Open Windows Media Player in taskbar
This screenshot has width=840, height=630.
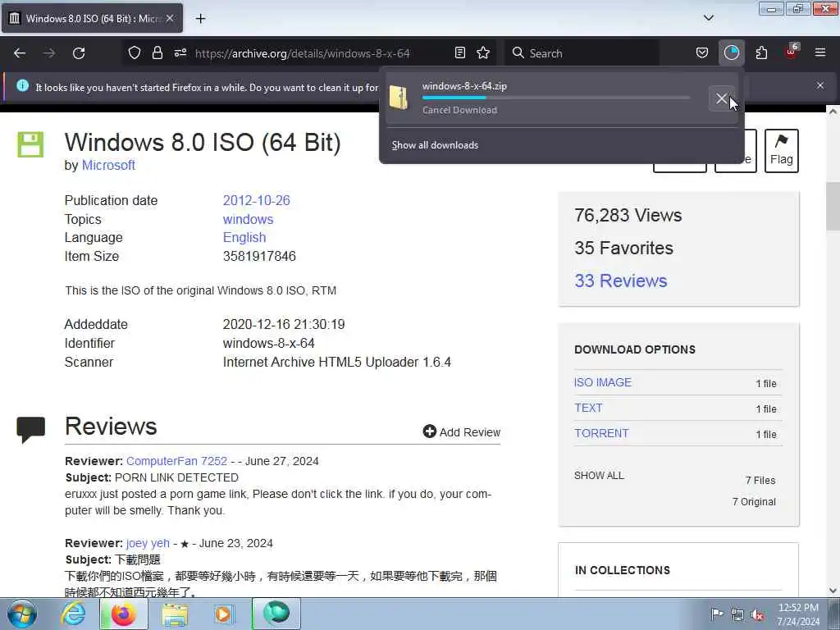(x=223, y=614)
